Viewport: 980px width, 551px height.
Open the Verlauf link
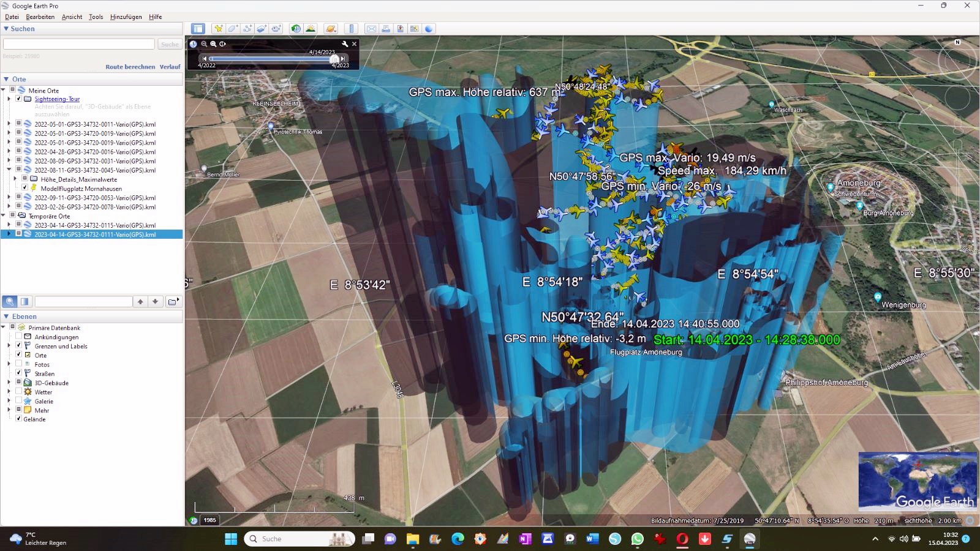coord(170,67)
